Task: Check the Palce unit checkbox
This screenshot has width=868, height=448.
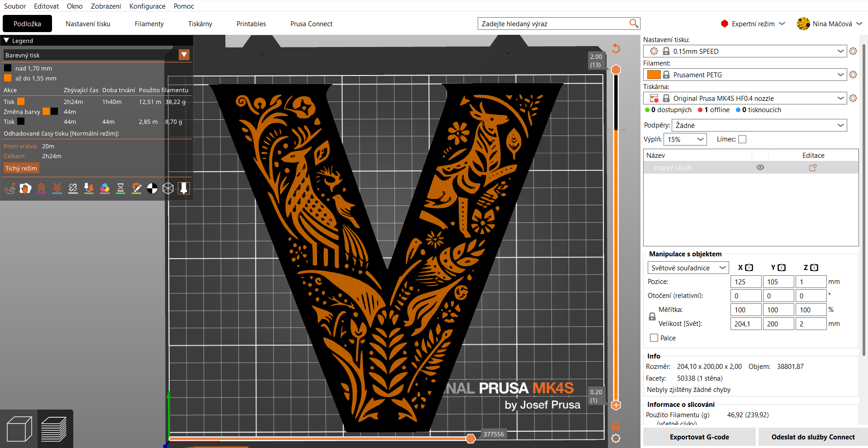Action: (653, 338)
